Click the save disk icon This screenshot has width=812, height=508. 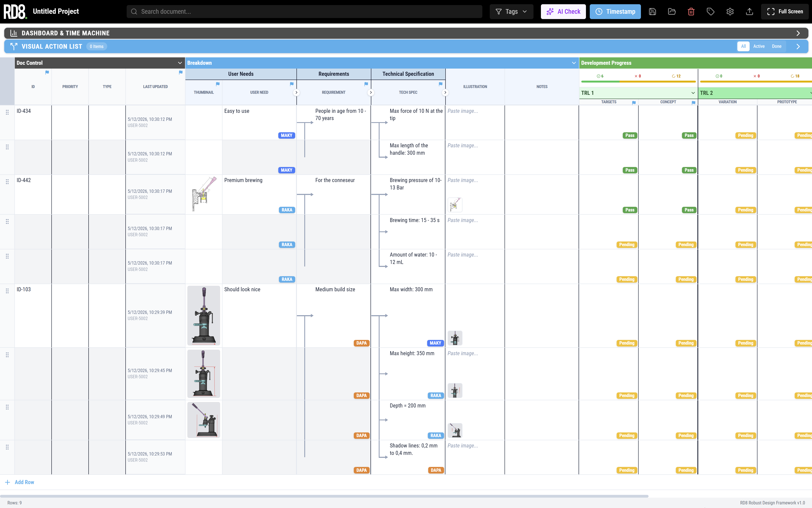click(652, 11)
